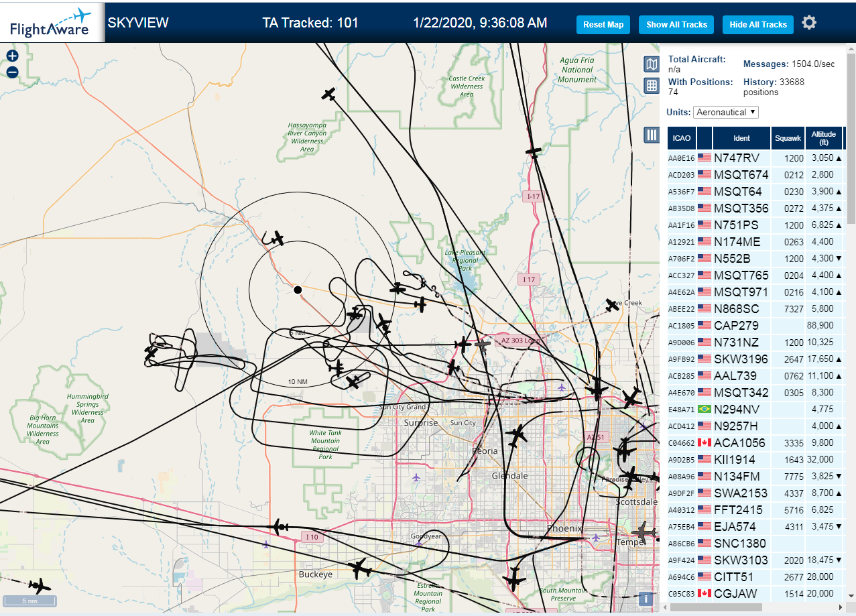Select the MSQT674 row
The width and height of the screenshot is (856, 616).
tap(755, 175)
